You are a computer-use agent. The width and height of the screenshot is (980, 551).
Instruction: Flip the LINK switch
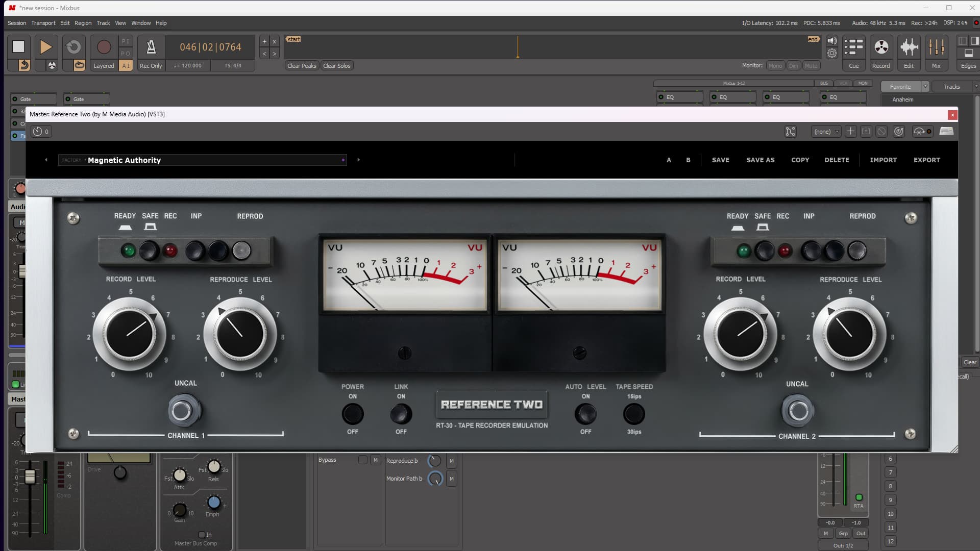[401, 414]
